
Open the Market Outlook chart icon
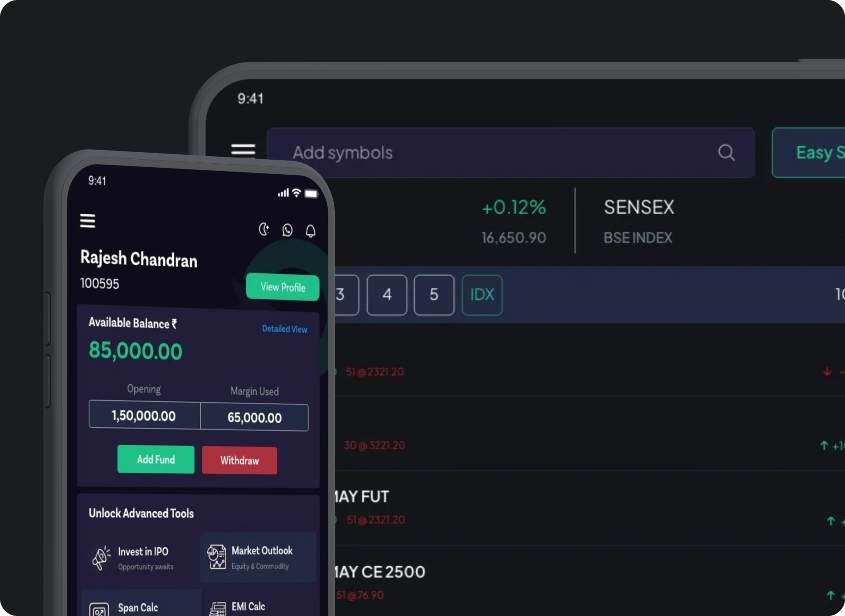217,557
